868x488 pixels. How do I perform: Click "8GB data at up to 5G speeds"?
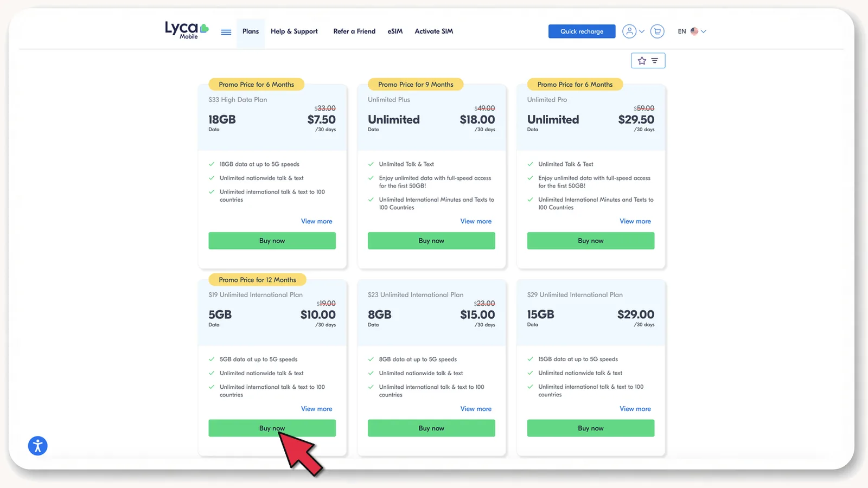tap(418, 359)
